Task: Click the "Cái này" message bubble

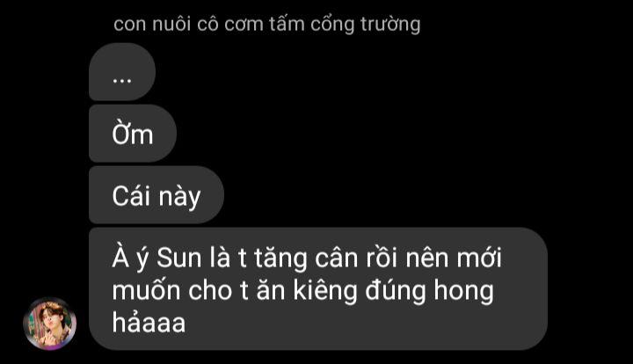Action: click(x=156, y=195)
